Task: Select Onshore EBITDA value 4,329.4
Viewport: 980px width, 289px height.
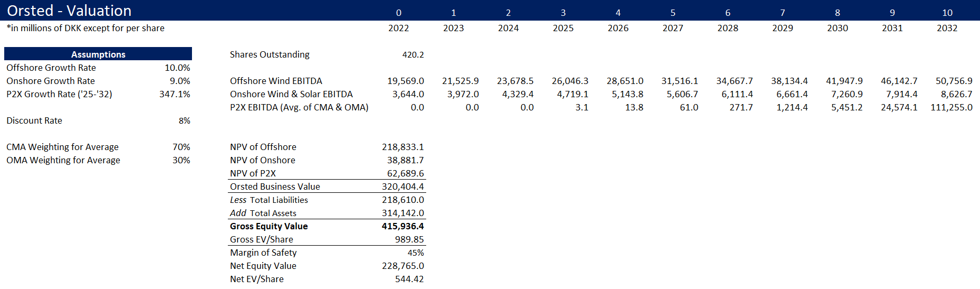Action: tap(518, 94)
